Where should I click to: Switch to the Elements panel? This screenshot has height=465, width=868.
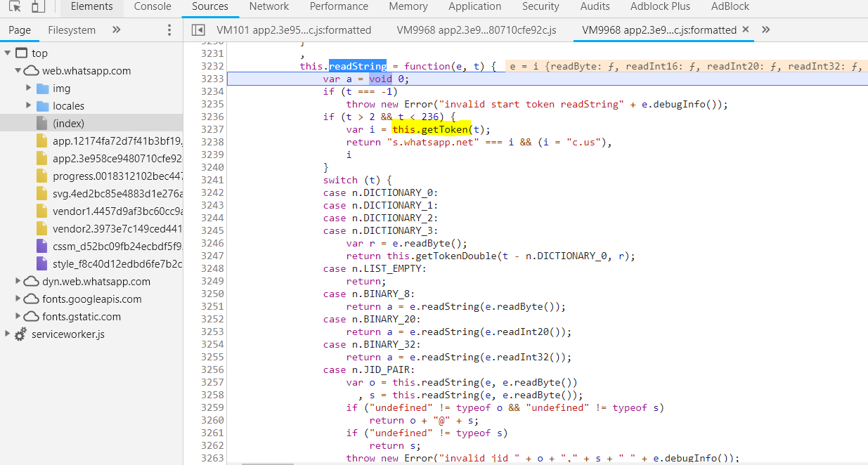point(92,7)
